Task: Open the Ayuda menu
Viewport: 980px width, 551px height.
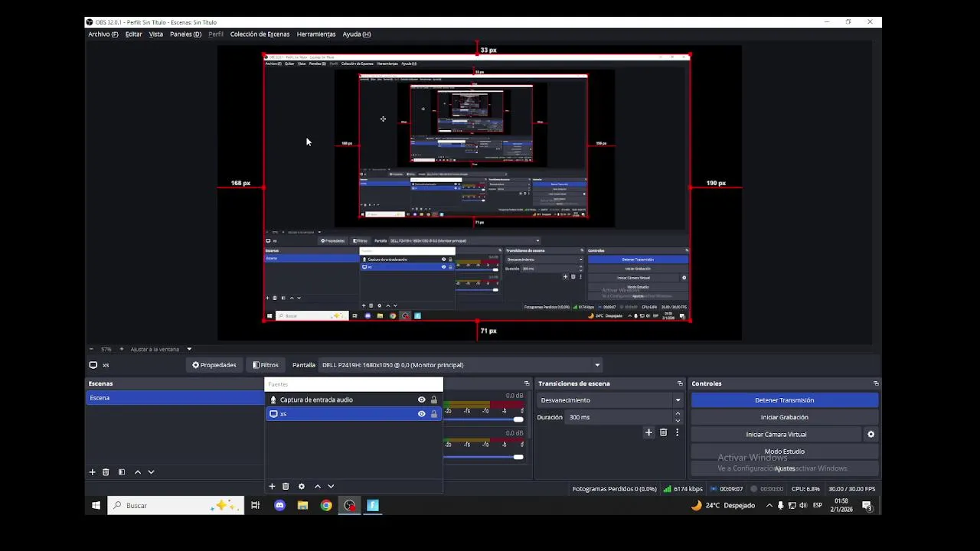Action: (x=357, y=34)
